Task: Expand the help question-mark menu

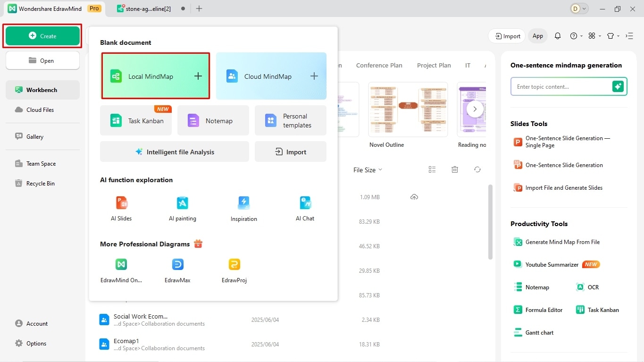Action: click(x=577, y=36)
